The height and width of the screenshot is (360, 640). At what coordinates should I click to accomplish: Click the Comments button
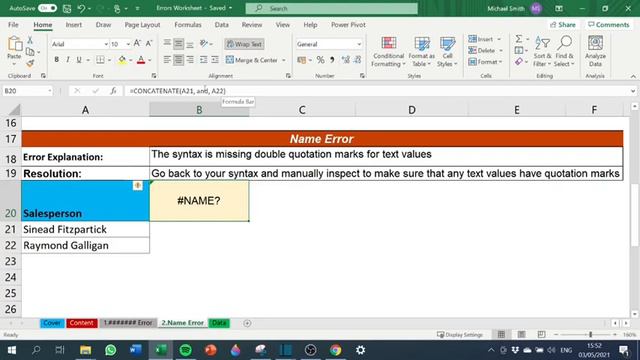pos(609,25)
